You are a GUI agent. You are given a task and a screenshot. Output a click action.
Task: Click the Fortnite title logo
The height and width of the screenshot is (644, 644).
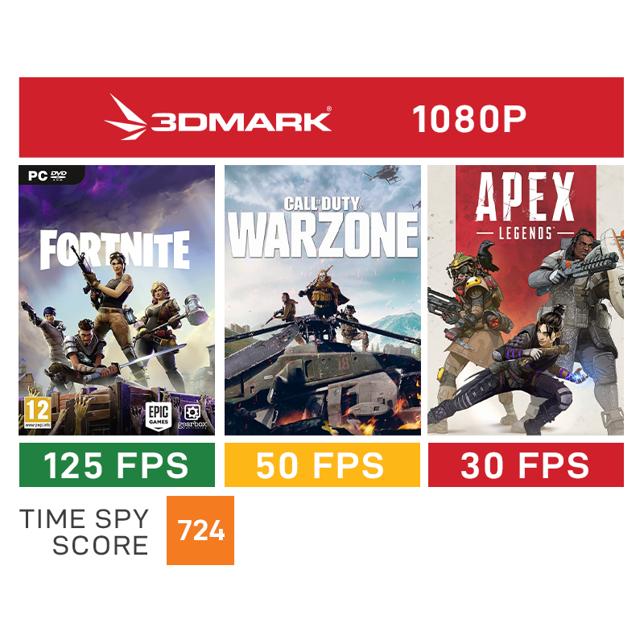click(x=114, y=250)
